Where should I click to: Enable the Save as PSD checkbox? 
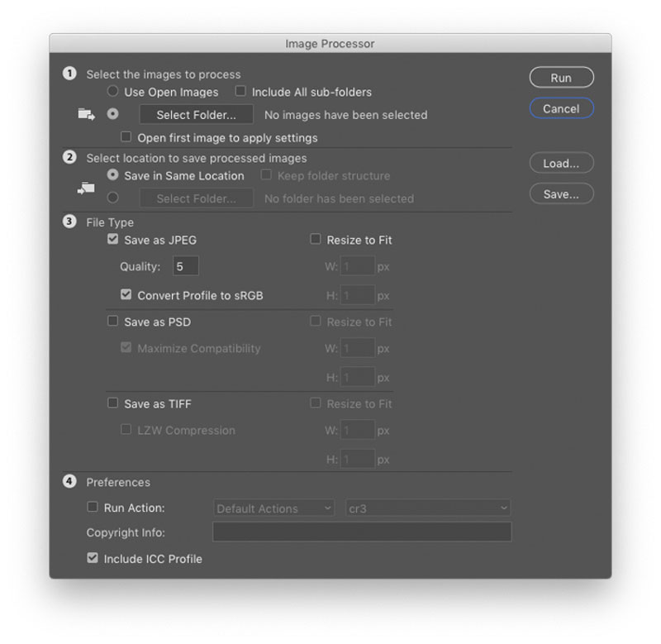pos(112,321)
